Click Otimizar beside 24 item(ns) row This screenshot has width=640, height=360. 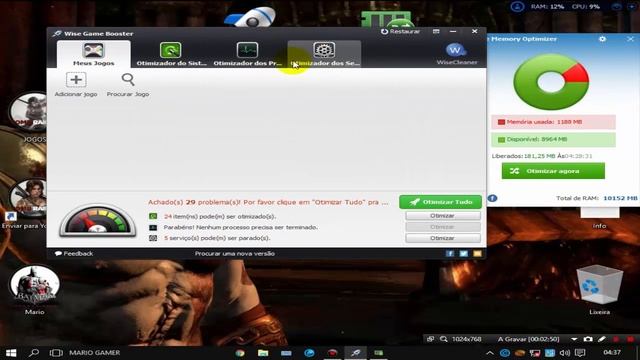(443, 216)
